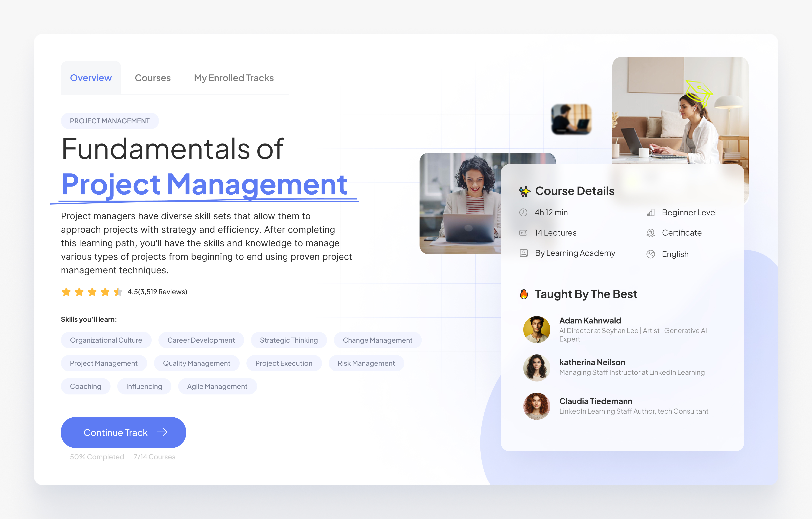Click the globe icon next to English
This screenshot has width=812, height=519.
click(x=651, y=254)
